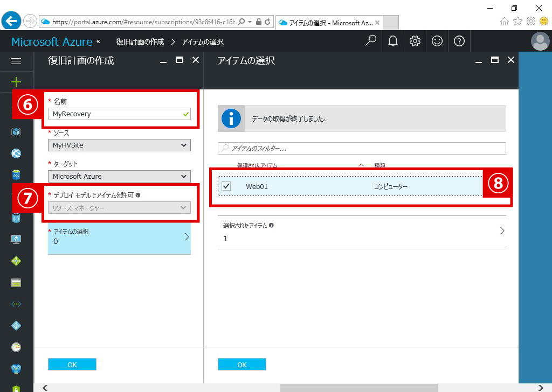Open the browser home icon

pyautogui.click(x=505, y=22)
